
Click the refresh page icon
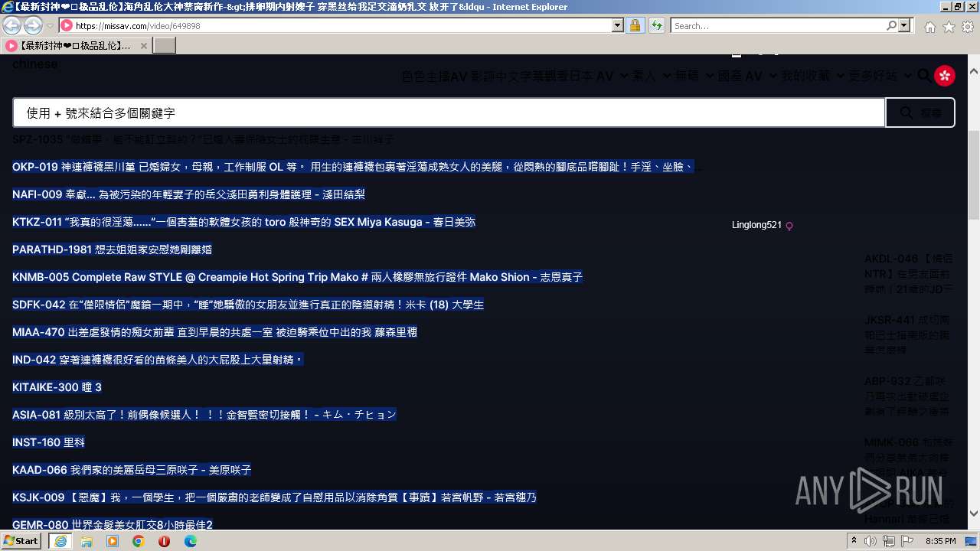[656, 26]
